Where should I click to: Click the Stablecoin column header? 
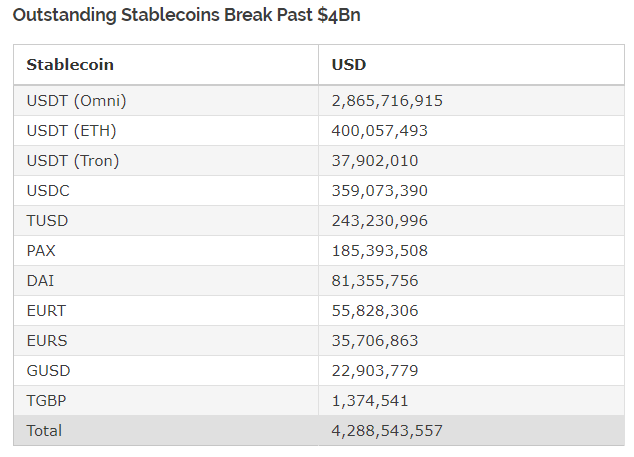pos(70,65)
